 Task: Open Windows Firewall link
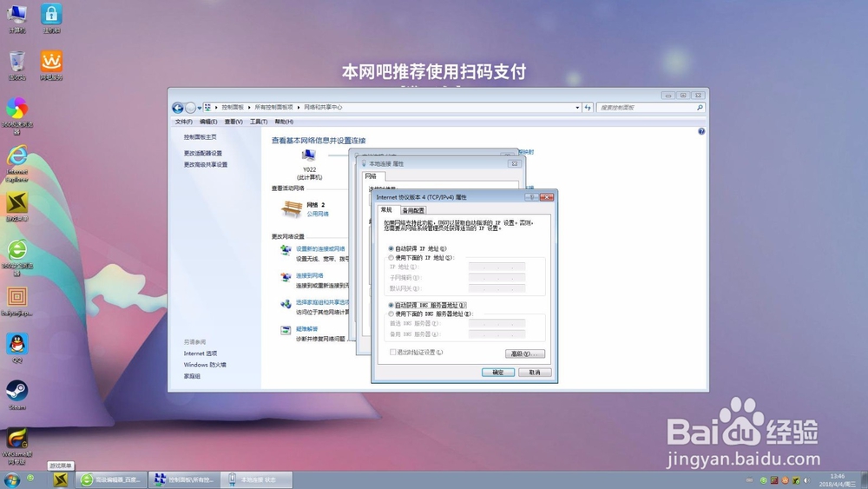coord(205,365)
